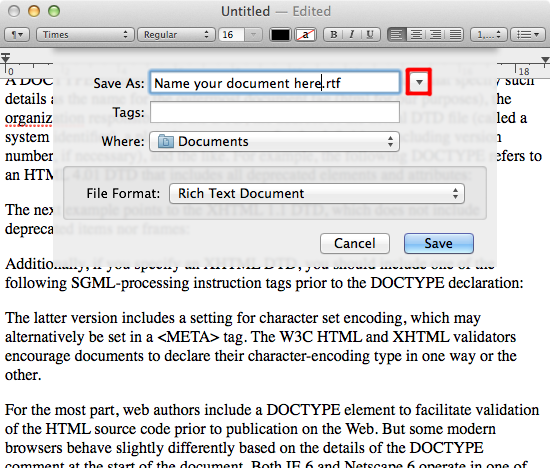The width and height of the screenshot is (550, 468).
Task: Click the Cancel button
Action: pyautogui.click(x=355, y=243)
